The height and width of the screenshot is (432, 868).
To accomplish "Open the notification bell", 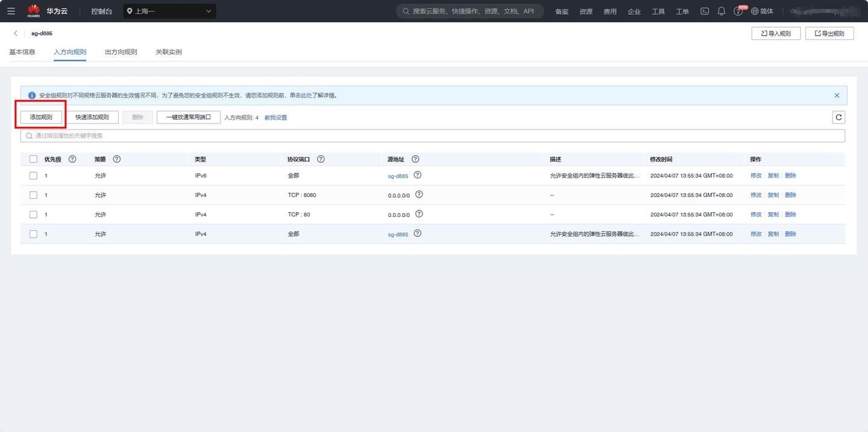I will coord(721,11).
